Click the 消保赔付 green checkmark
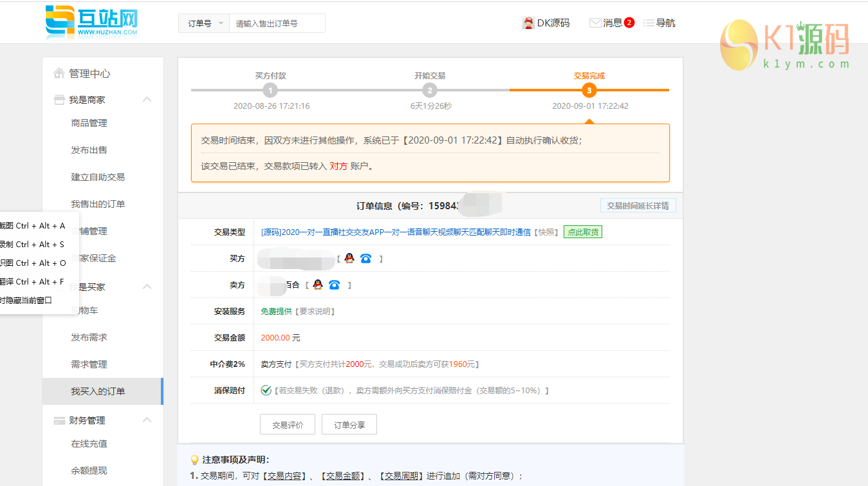Viewport: 868px width, 486px height. point(266,390)
